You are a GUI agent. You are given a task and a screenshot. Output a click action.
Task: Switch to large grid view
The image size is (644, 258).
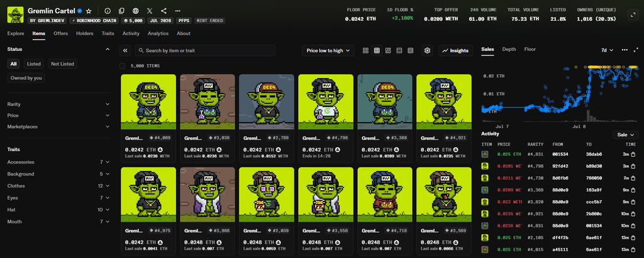coord(365,50)
